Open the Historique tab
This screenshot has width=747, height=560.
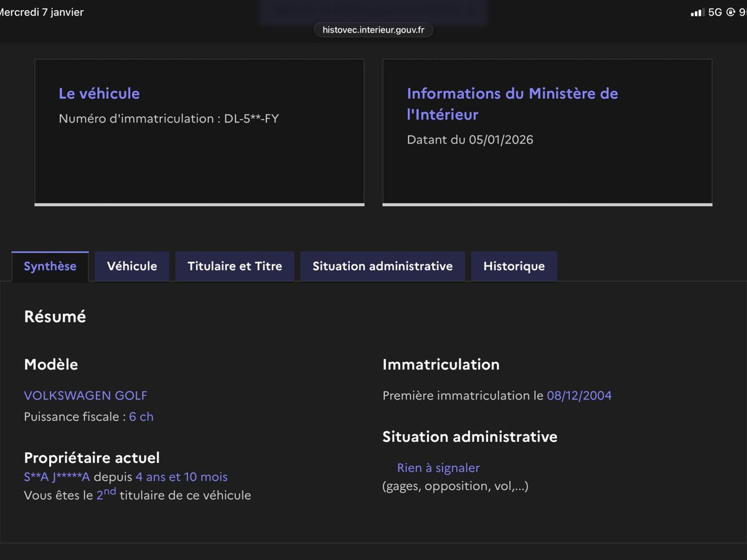click(x=514, y=266)
